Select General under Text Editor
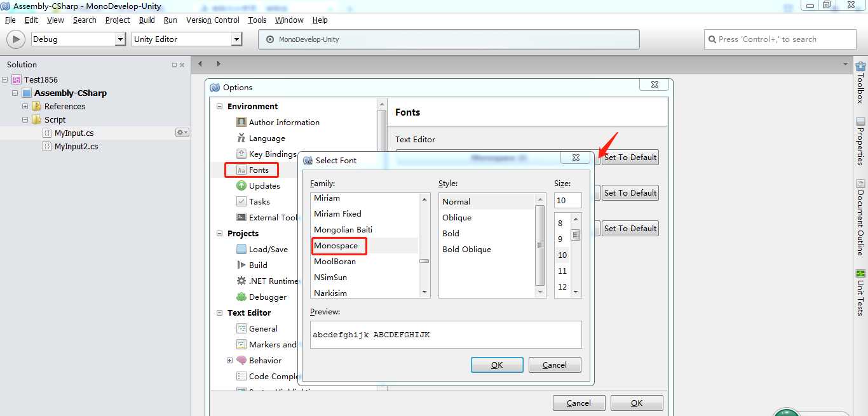Viewport: 868px width, 416px height. [263, 328]
